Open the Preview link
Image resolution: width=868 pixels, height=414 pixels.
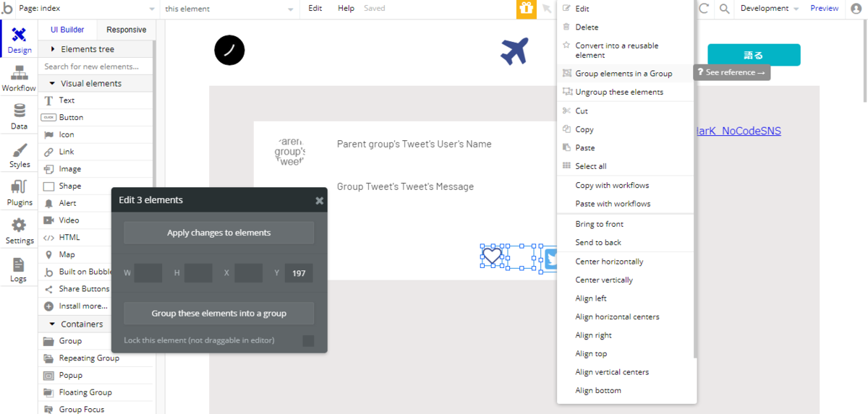(824, 9)
